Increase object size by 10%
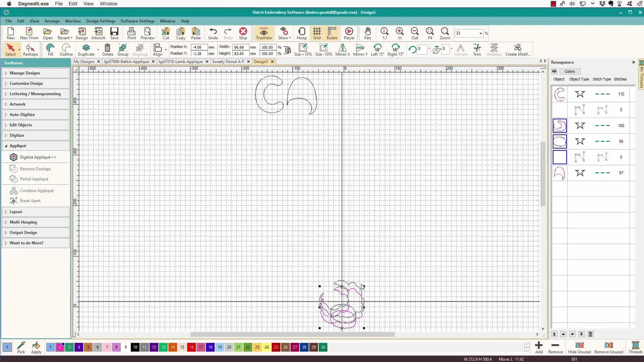644x362 pixels. 303,50
